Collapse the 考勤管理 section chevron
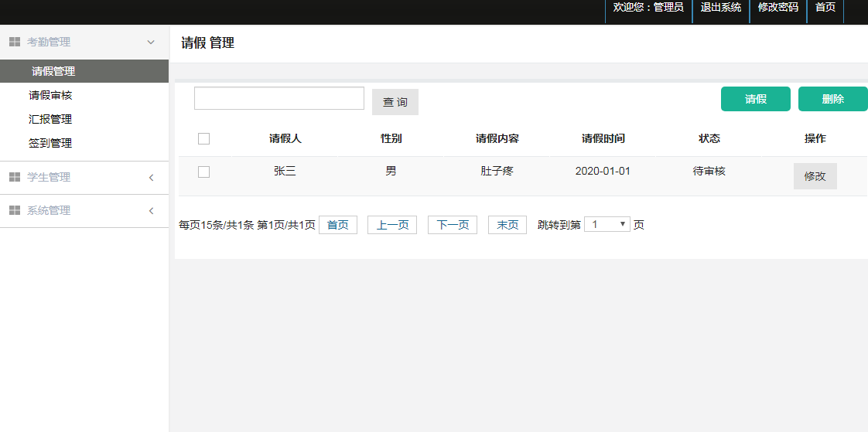Viewport: 868px width, 432px height. (151, 42)
